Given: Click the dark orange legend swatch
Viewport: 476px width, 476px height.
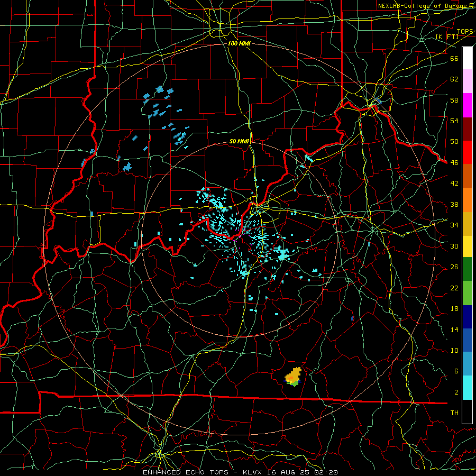Looking at the screenshot, I should (x=467, y=176).
